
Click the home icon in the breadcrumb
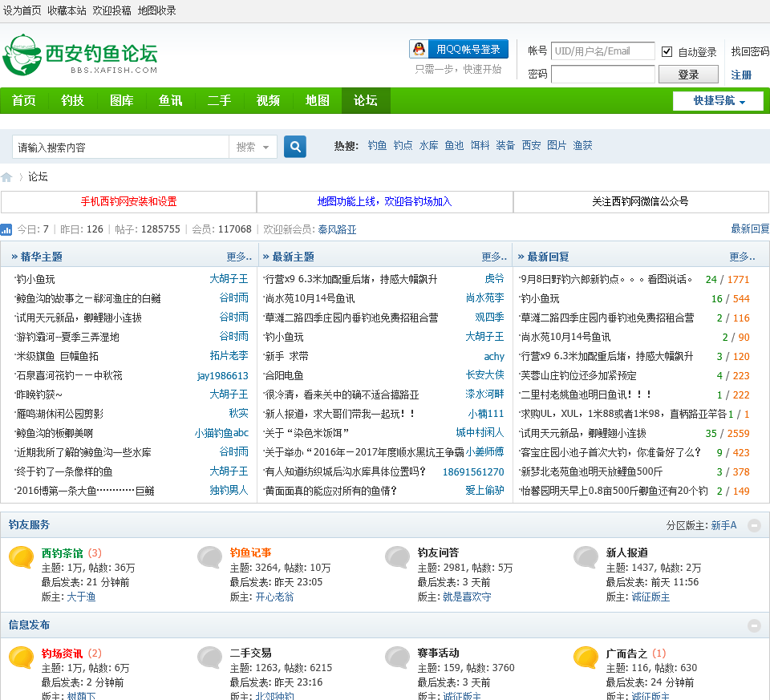click(6, 177)
